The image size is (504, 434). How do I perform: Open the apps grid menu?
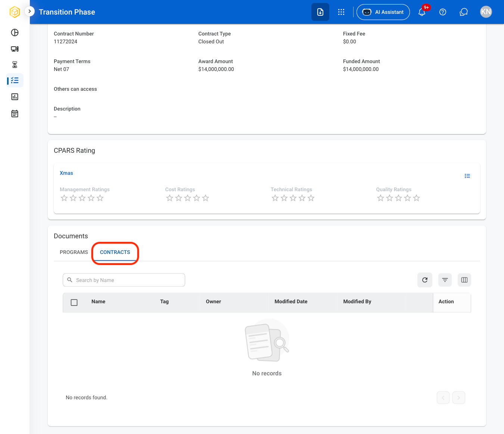341,12
